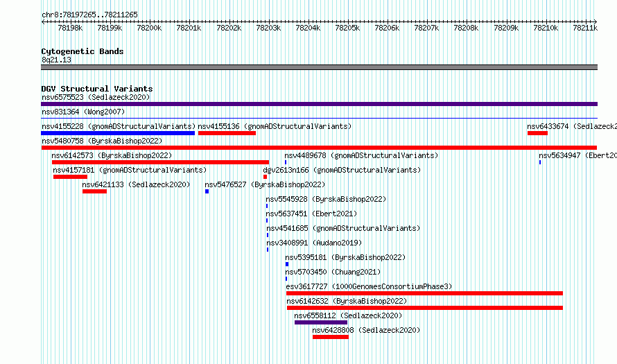This screenshot has width=617, height=364.
Task: Click the small blue nsv4489678 marker
Action: (x=286, y=162)
